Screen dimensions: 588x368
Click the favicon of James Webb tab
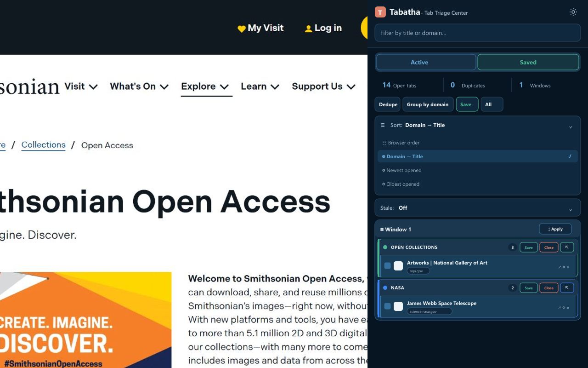[x=398, y=306]
